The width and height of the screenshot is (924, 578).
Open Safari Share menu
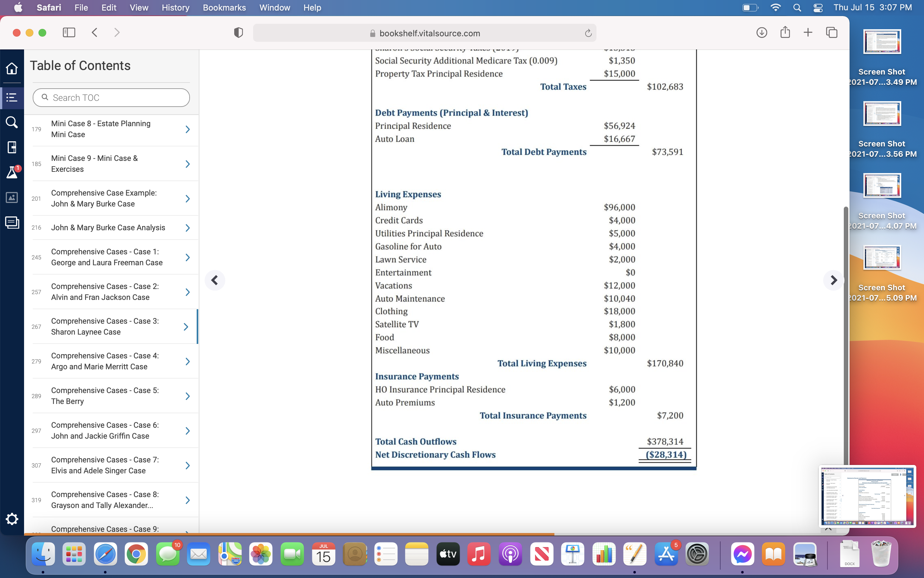(785, 32)
